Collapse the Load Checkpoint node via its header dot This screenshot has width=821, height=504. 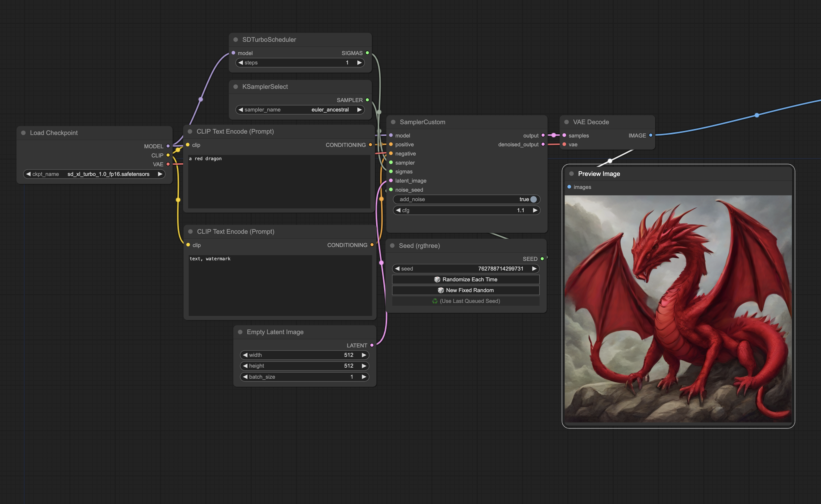(x=23, y=133)
